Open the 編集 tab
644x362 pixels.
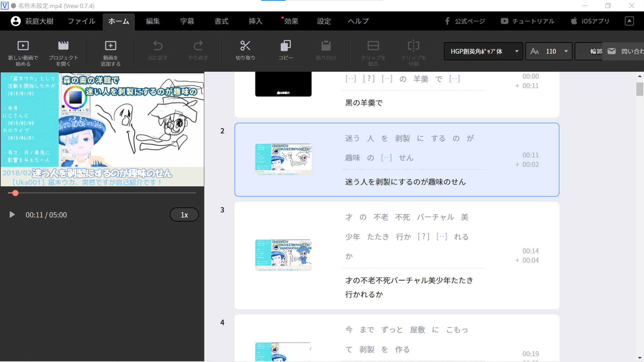point(153,21)
